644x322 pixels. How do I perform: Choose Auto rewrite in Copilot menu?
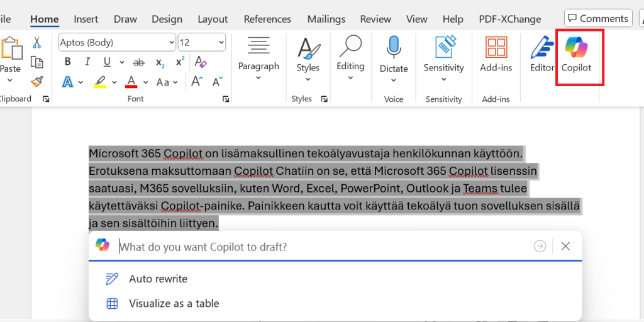[x=158, y=279]
